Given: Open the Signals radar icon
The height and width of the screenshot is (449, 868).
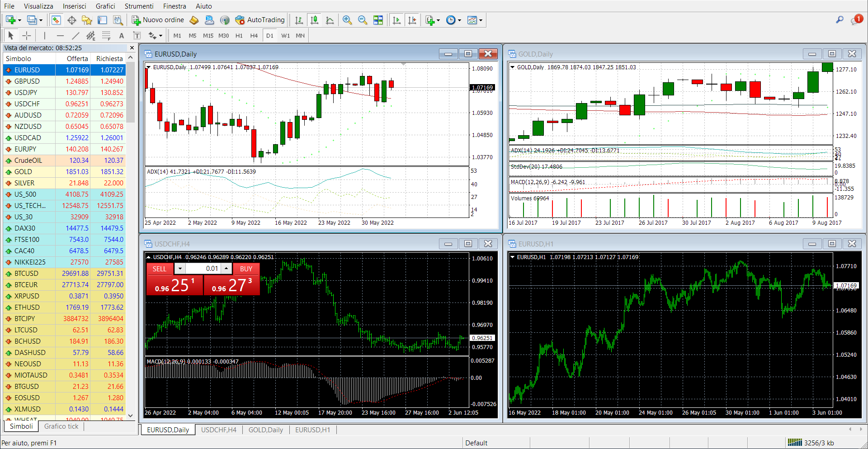Looking at the screenshot, I should tap(225, 20).
